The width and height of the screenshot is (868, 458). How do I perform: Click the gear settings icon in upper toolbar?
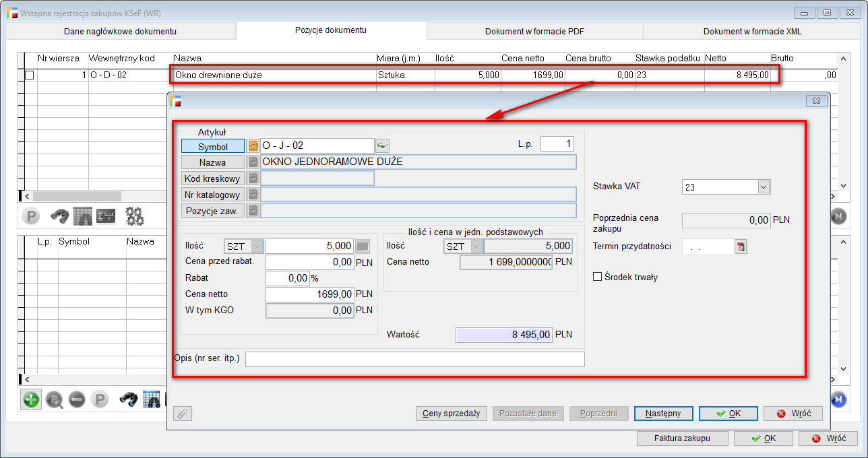pyautogui.click(x=135, y=216)
